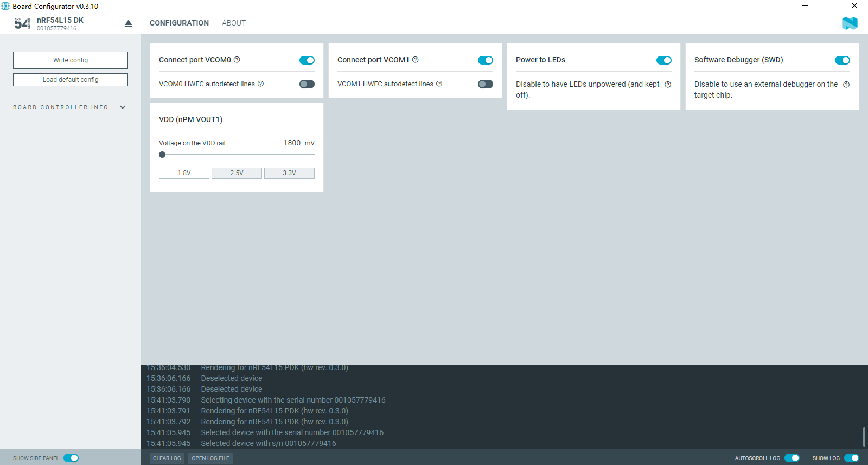Restore down the application window
Screen dimensions: 868x465
[829, 6]
